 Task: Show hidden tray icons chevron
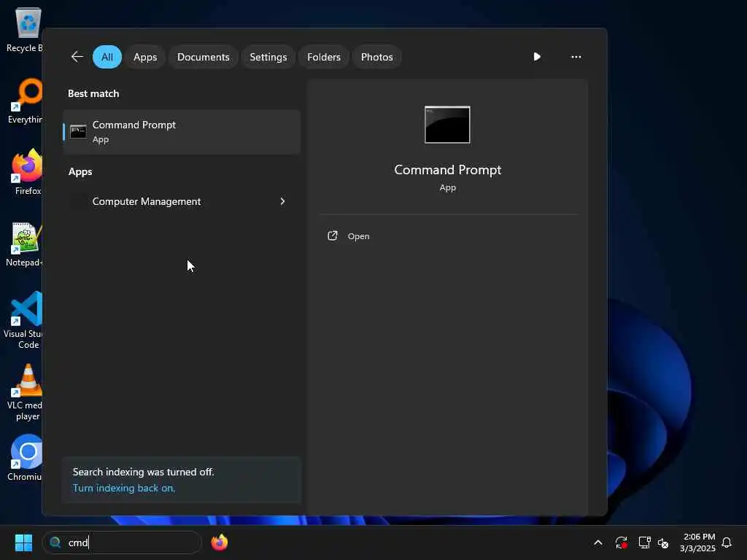[598, 542]
